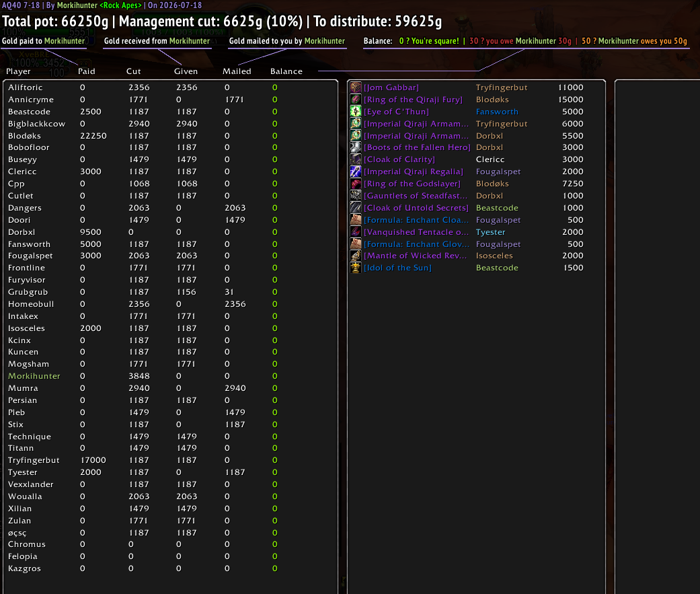Image resolution: width=700 pixels, height=594 pixels.
Task: Select the Tryfingerbut name in player list
Action: point(34,460)
